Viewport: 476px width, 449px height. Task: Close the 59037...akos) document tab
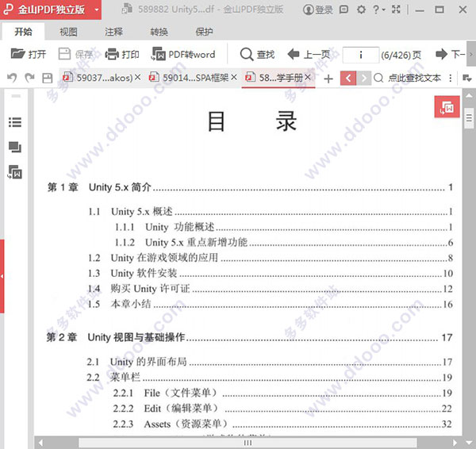point(137,78)
